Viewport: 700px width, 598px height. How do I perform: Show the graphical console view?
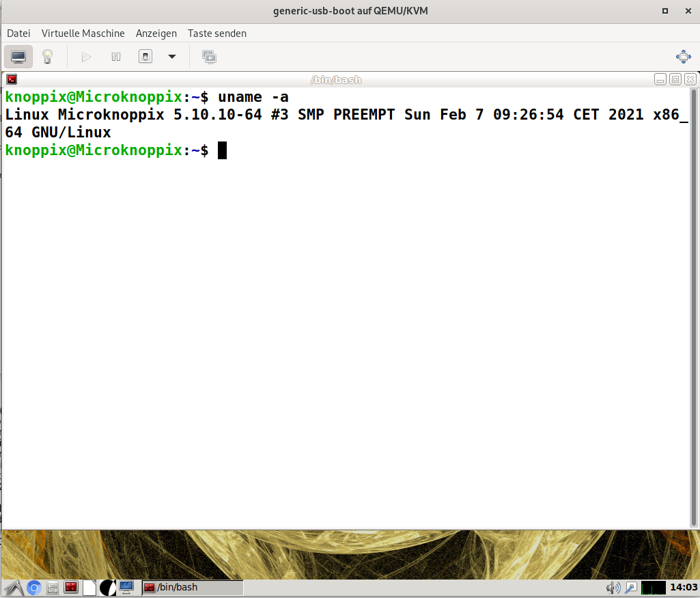[x=18, y=57]
